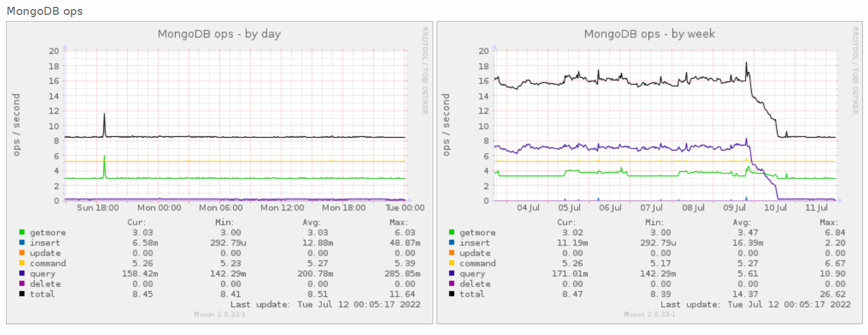This screenshot has height=335, width=868.
Task: Click indigo query swatch in week legend
Action: coord(453,273)
